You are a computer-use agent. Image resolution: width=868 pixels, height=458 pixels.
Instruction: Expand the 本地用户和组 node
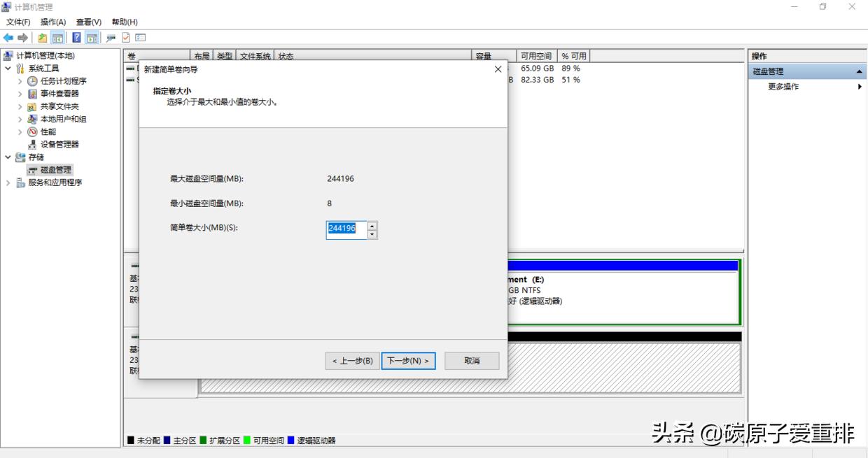[20, 120]
